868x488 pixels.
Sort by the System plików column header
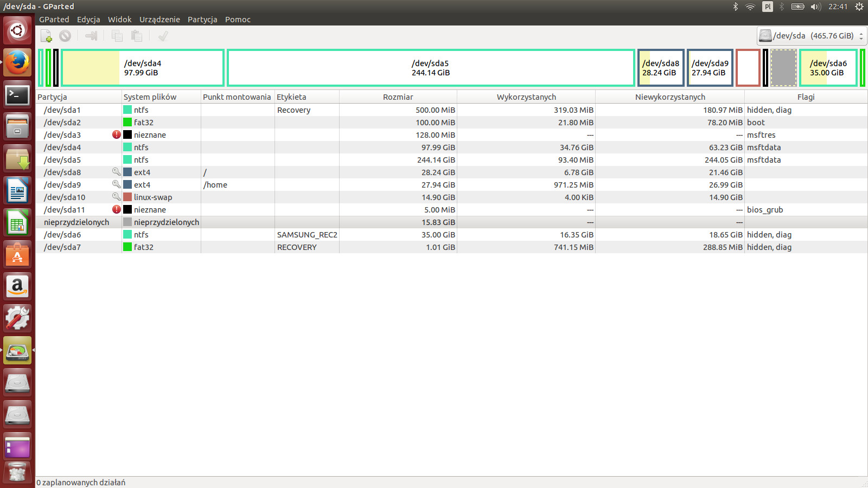coord(161,97)
